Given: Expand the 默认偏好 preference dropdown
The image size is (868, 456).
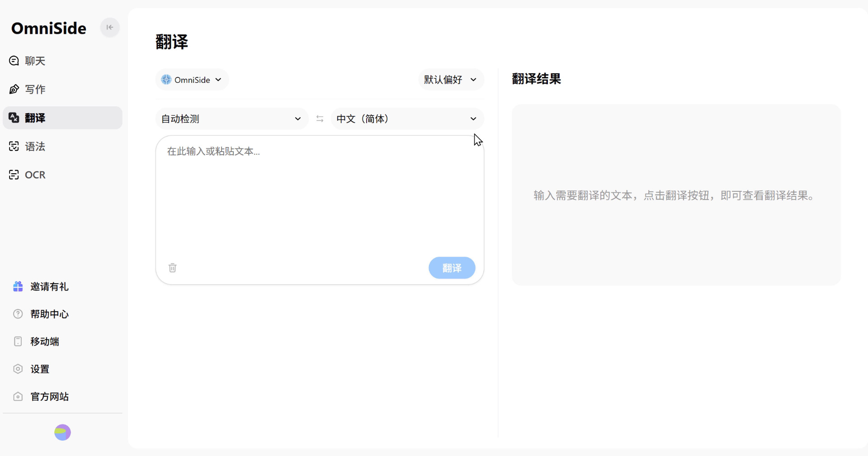Looking at the screenshot, I should [451, 80].
